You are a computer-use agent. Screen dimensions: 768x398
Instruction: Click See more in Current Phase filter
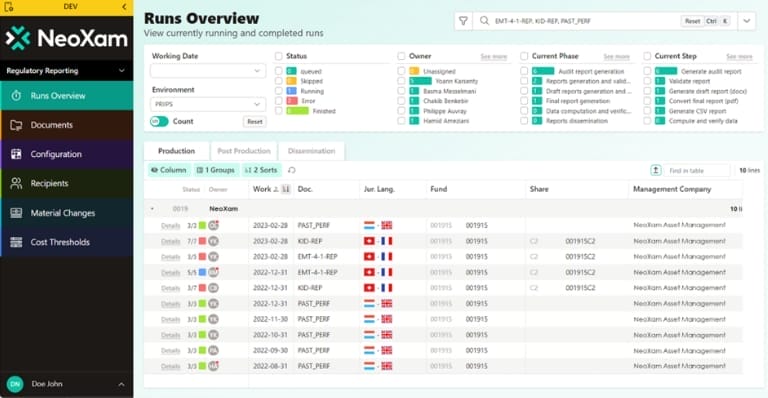[x=617, y=57]
